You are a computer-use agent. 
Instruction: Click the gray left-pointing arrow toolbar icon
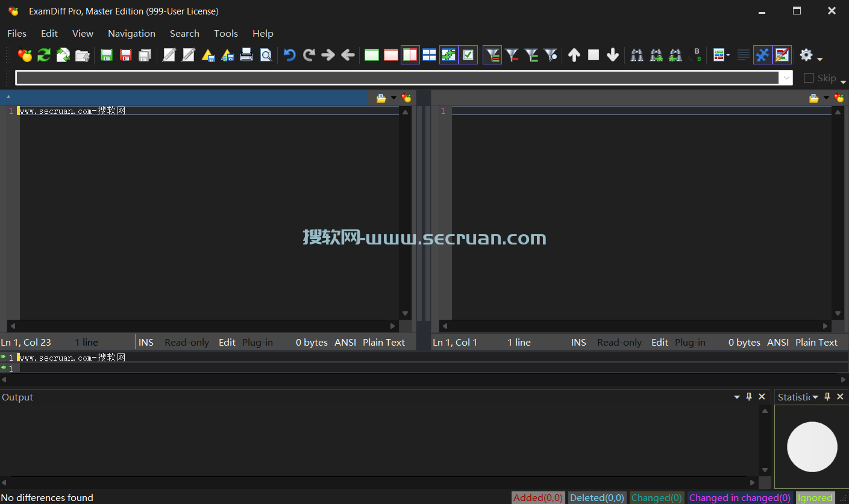(348, 55)
